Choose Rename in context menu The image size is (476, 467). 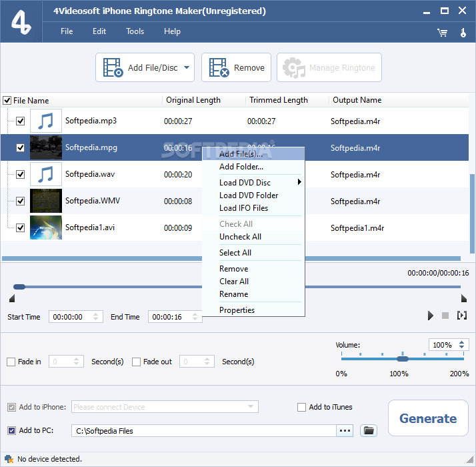pos(253,294)
